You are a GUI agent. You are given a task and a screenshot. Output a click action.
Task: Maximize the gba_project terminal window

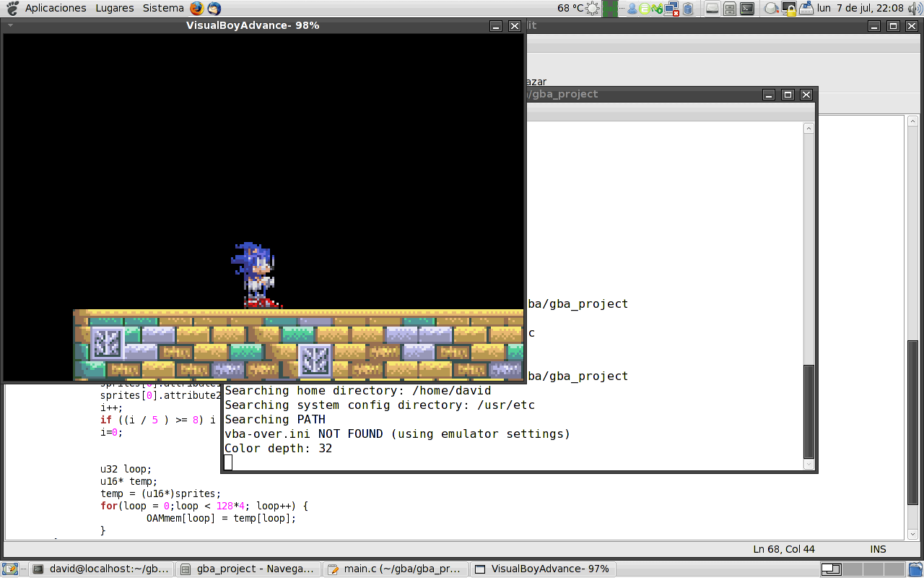tap(788, 95)
